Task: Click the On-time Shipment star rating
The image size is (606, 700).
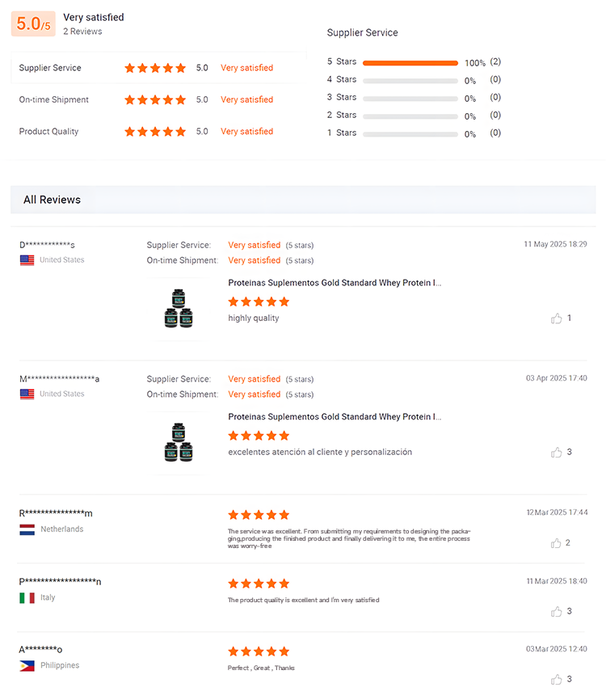Action: [155, 100]
